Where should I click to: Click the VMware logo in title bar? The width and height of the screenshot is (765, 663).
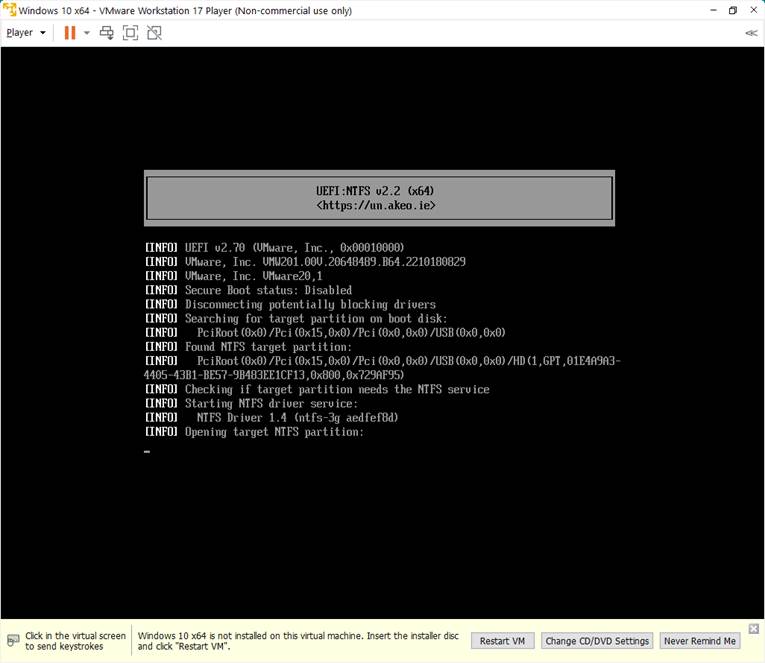click(9, 10)
